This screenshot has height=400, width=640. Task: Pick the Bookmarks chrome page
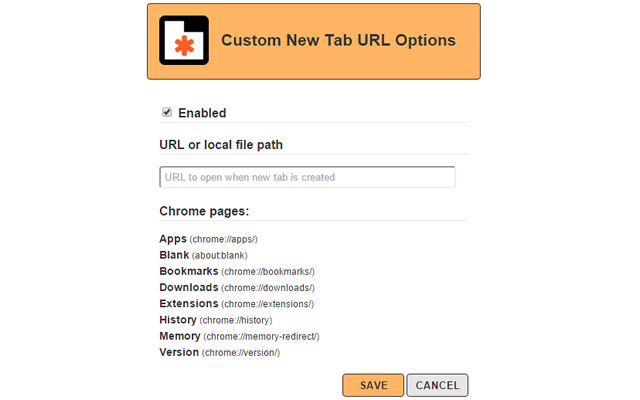click(x=237, y=271)
